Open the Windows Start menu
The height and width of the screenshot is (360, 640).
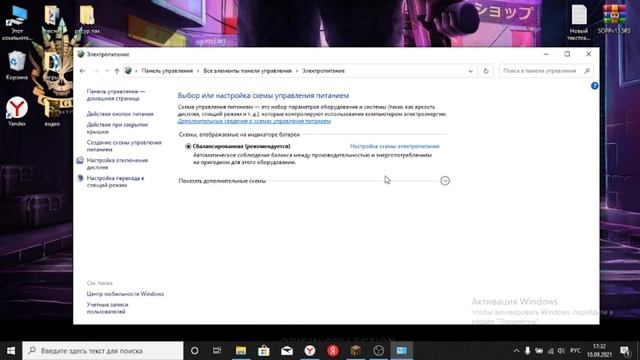[x=11, y=351]
